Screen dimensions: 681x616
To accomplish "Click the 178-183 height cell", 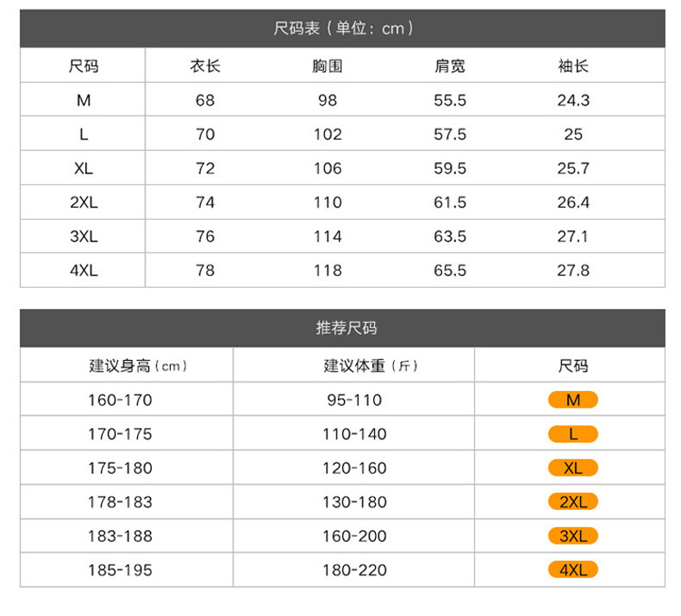I will [x=120, y=502].
